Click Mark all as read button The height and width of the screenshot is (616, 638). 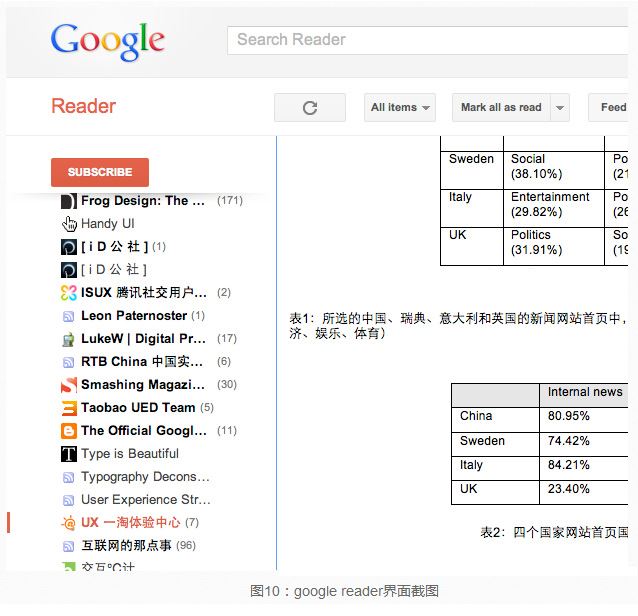pos(501,107)
